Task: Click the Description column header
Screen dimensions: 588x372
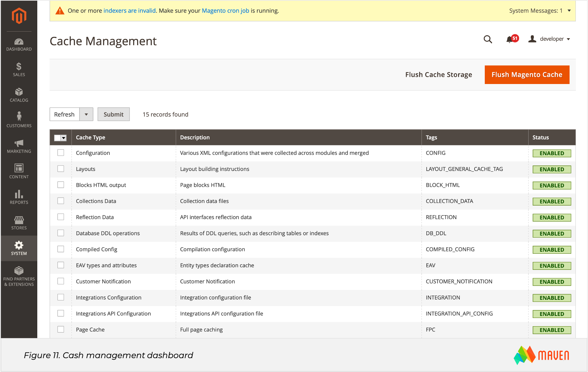Action: (299, 137)
